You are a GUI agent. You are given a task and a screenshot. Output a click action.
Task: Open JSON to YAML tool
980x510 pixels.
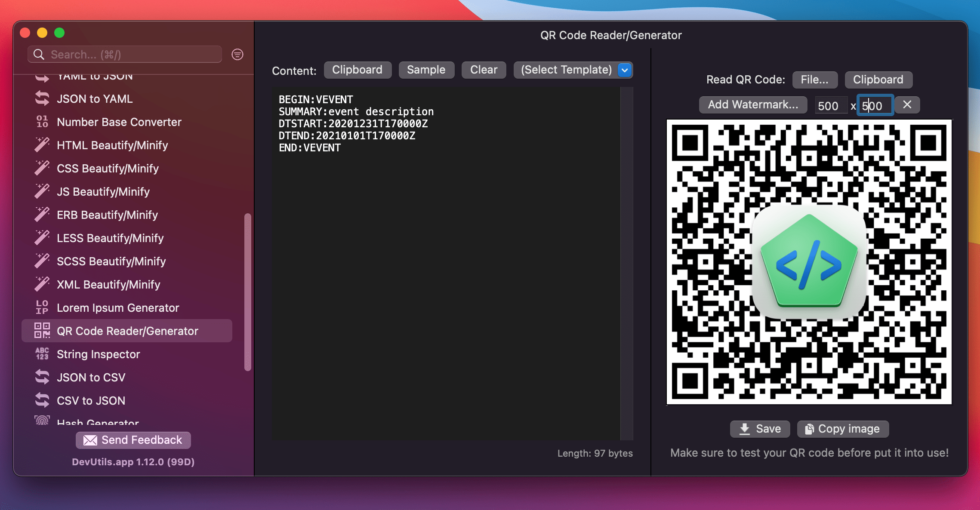pyautogui.click(x=127, y=98)
